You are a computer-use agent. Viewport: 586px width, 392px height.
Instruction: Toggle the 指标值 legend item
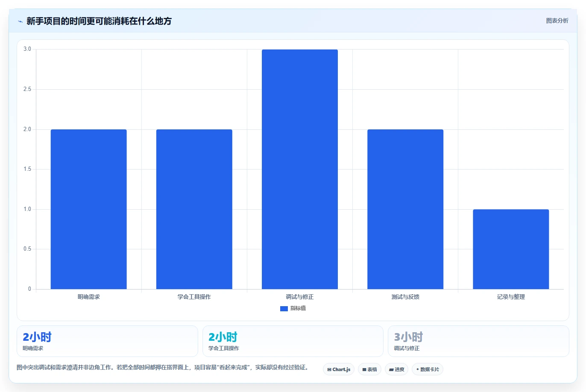[x=293, y=308]
